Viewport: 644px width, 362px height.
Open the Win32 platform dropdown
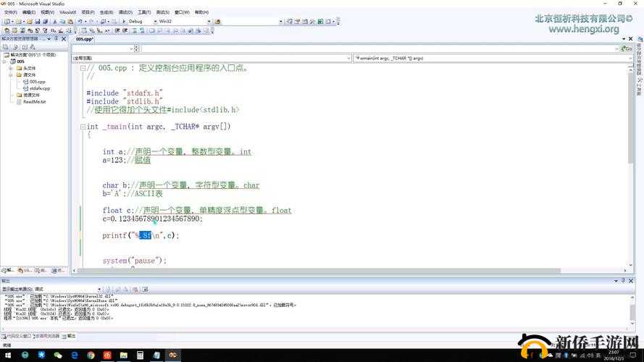click(x=209, y=22)
